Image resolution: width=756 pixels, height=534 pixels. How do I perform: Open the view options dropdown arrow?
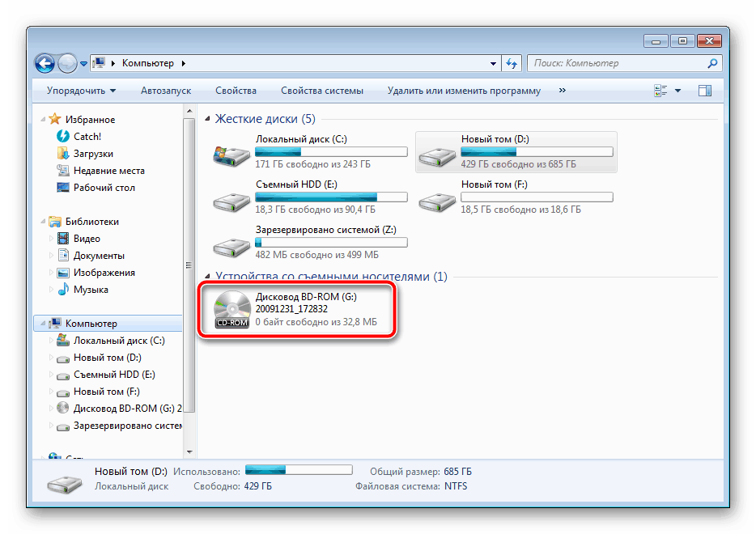[x=678, y=91]
